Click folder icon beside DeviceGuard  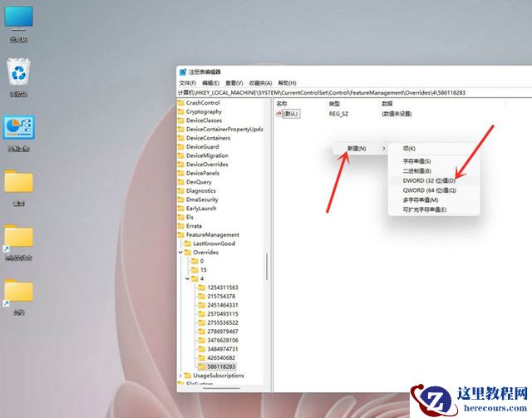click(x=181, y=146)
